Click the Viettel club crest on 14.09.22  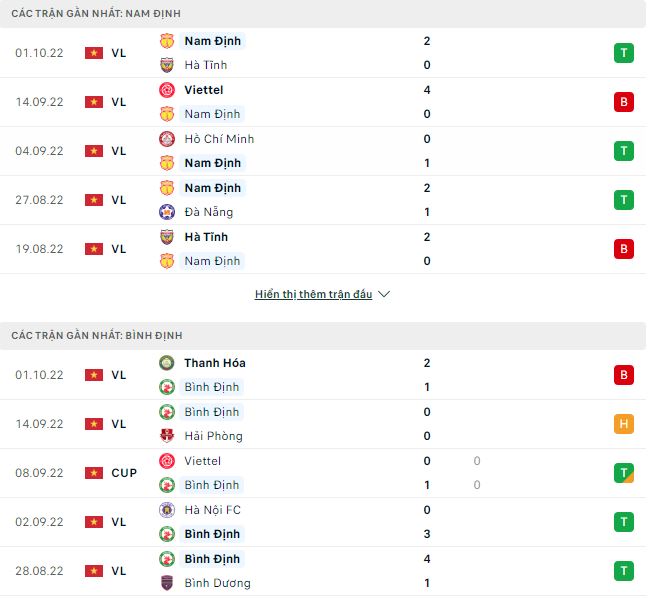(x=167, y=90)
